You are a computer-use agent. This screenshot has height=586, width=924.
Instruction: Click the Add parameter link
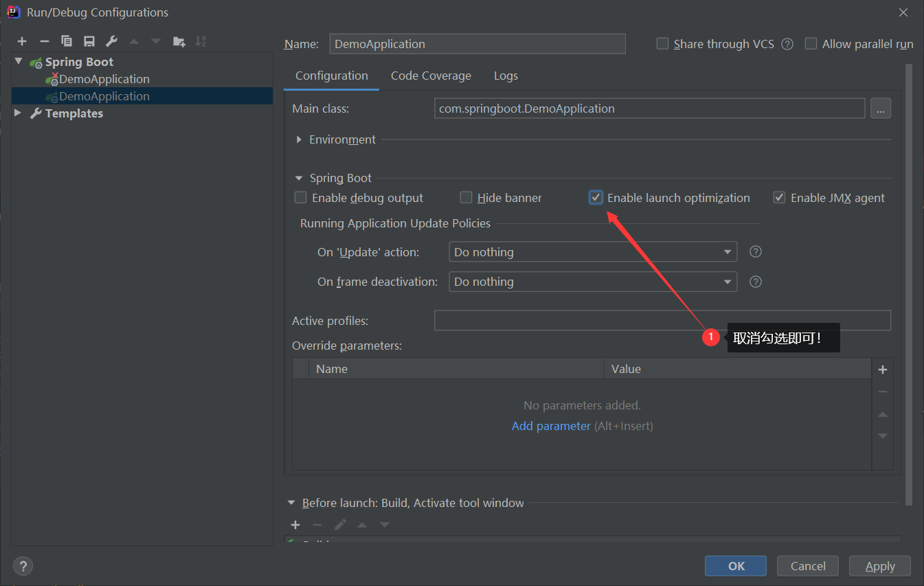pyautogui.click(x=551, y=426)
